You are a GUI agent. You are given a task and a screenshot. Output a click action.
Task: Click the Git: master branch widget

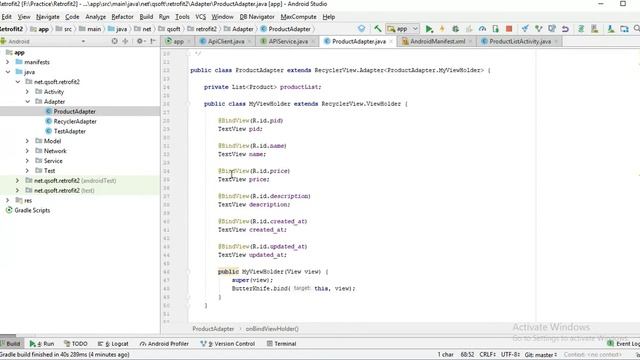(541, 355)
